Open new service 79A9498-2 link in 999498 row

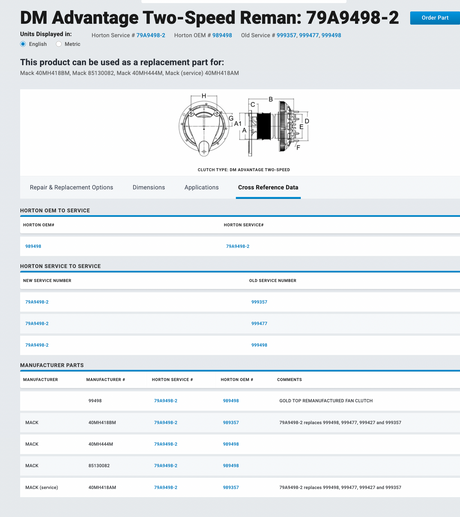[37, 345]
